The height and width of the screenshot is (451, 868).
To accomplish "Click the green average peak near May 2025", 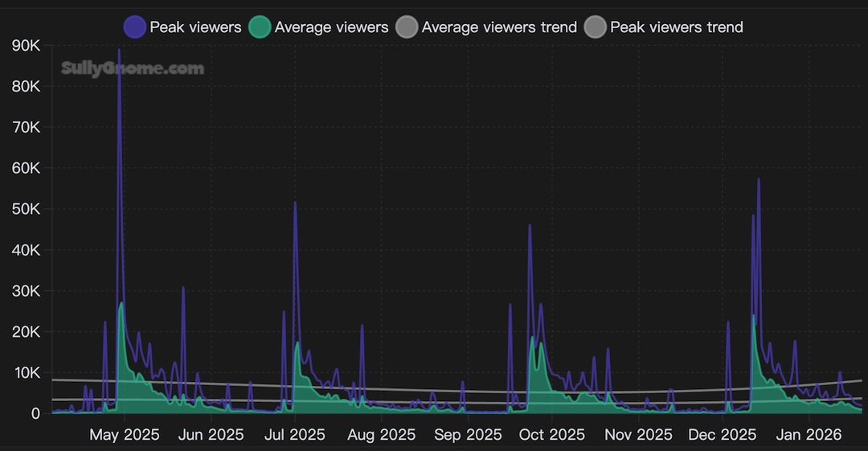I will (121, 304).
